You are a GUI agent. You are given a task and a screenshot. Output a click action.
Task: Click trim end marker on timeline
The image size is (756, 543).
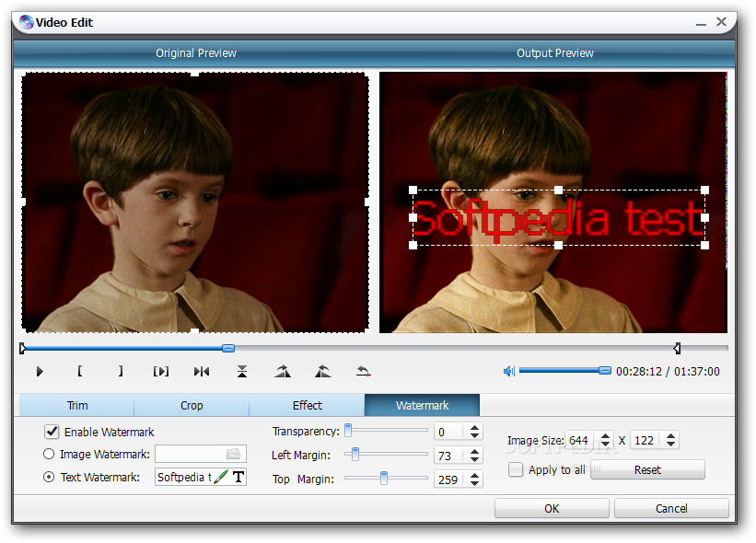click(x=677, y=348)
